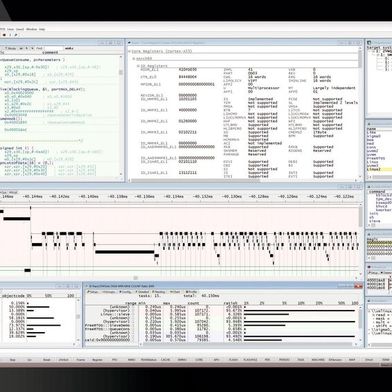Select the FreeRTOS row in the right list
The height and width of the screenshot is (392, 392).
click(376, 158)
